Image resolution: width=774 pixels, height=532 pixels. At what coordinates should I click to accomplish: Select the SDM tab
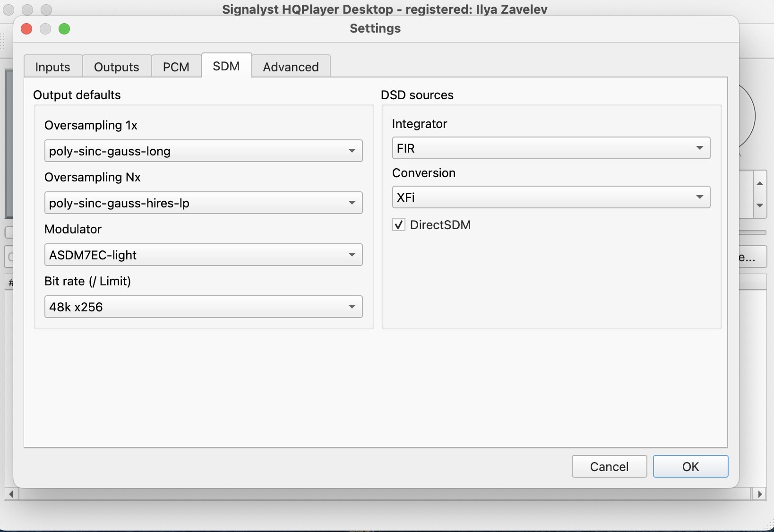pos(226,66)
